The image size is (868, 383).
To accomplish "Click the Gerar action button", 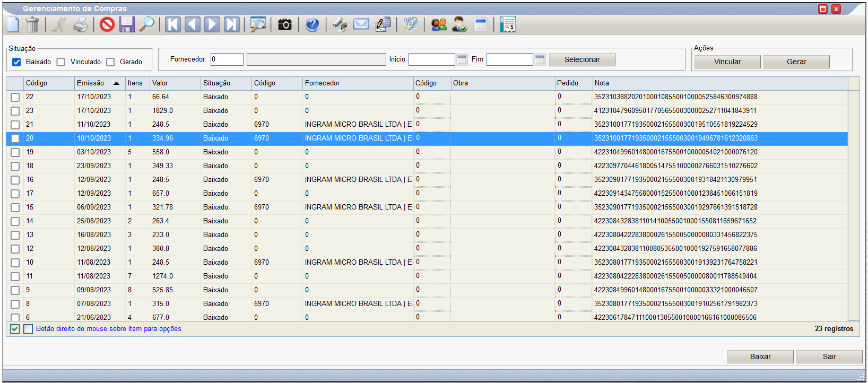I will (x=796, y=62).
